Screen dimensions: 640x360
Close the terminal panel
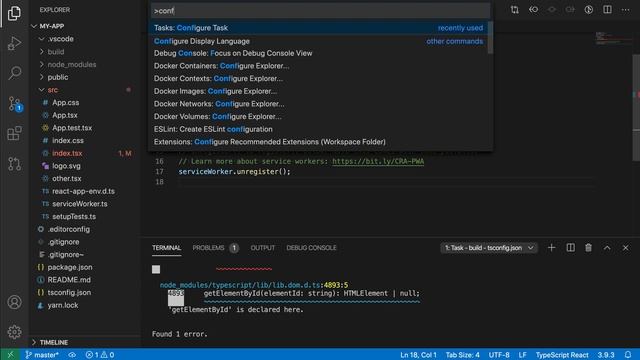point(625,248)
